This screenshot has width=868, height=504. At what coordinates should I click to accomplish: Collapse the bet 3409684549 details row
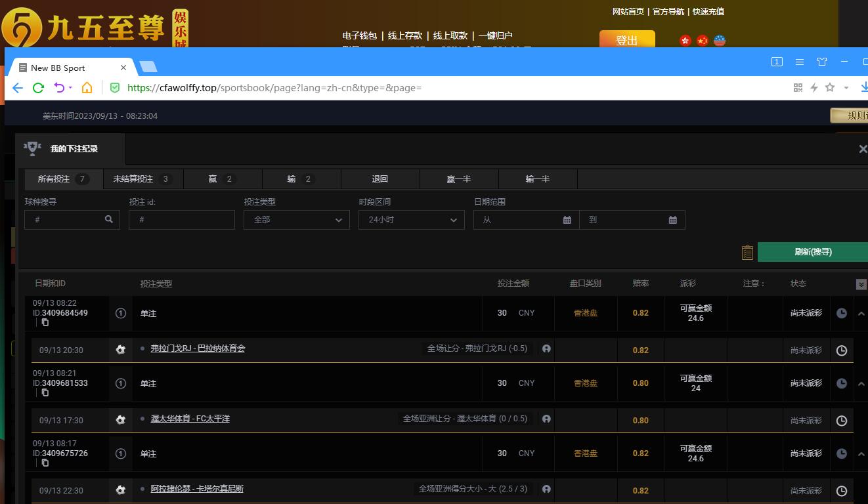pos(861,314)
